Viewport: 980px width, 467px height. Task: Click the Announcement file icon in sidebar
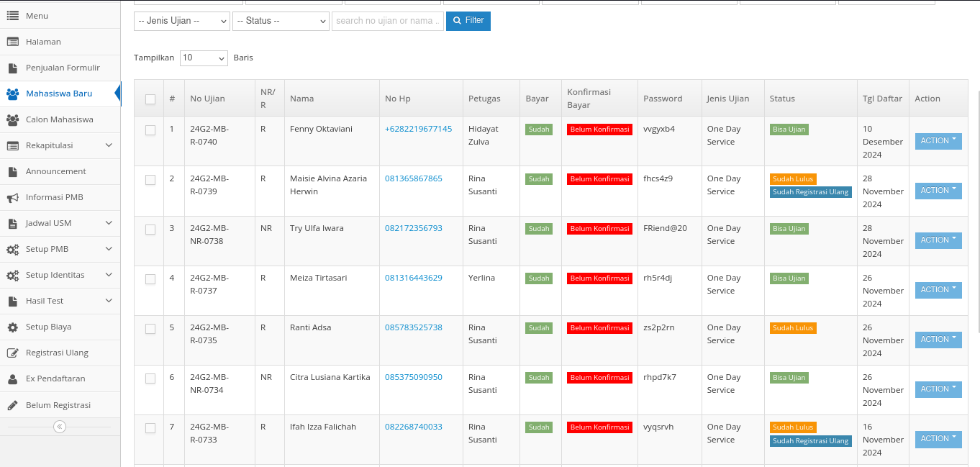tap(12, 171)
